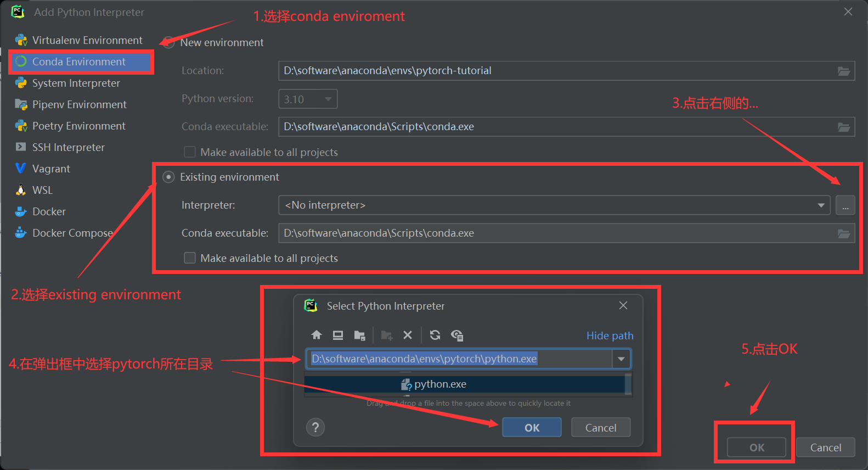The width and height of the screenshot is (868, 470).
Task: Expand the Interpreter dropdown arrow
Action: [x=821, y=205]
